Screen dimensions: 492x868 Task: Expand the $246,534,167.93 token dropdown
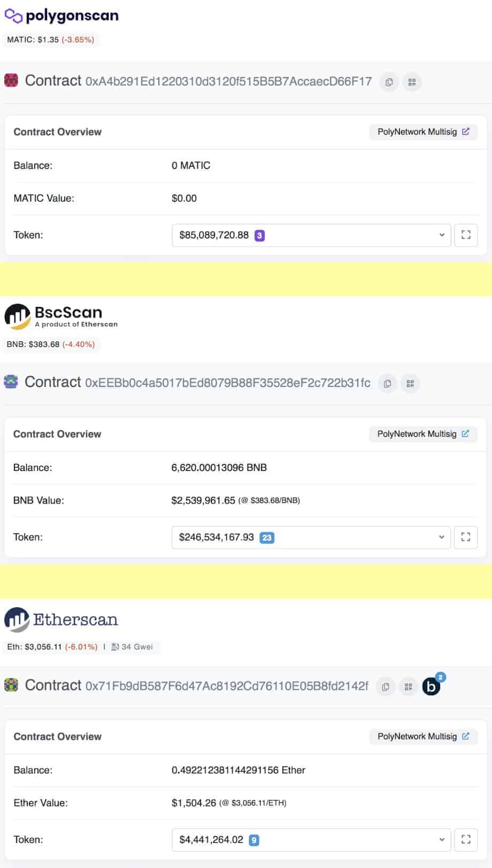tap(311, 537)
